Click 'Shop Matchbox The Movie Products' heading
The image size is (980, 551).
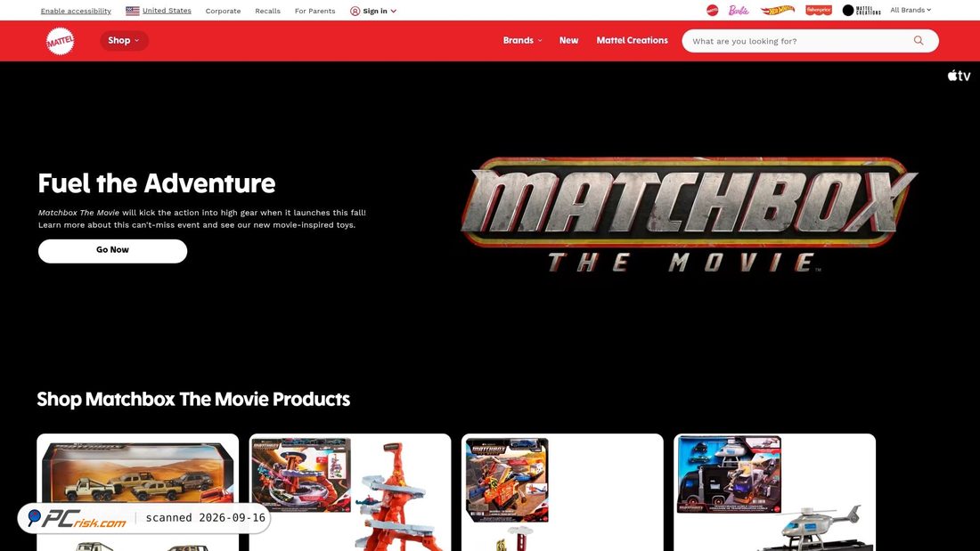click(x=193, y=399)
